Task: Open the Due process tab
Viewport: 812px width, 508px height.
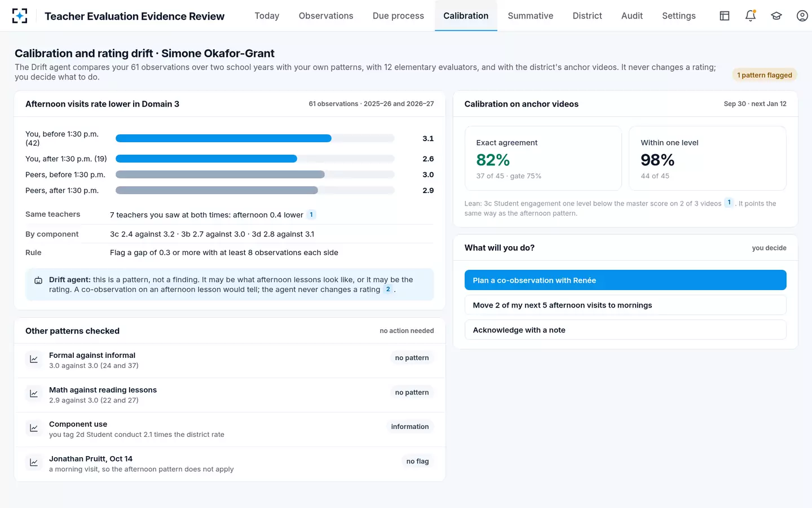Action: 398,16
